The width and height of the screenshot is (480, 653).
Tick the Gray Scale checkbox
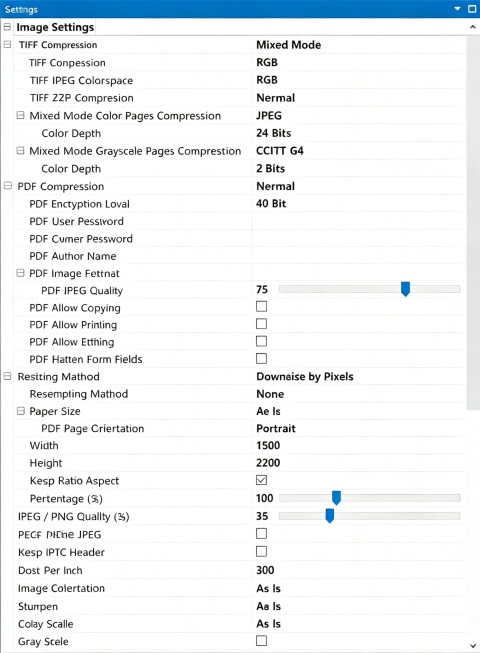pyautogui.click(x=261, y=641)
